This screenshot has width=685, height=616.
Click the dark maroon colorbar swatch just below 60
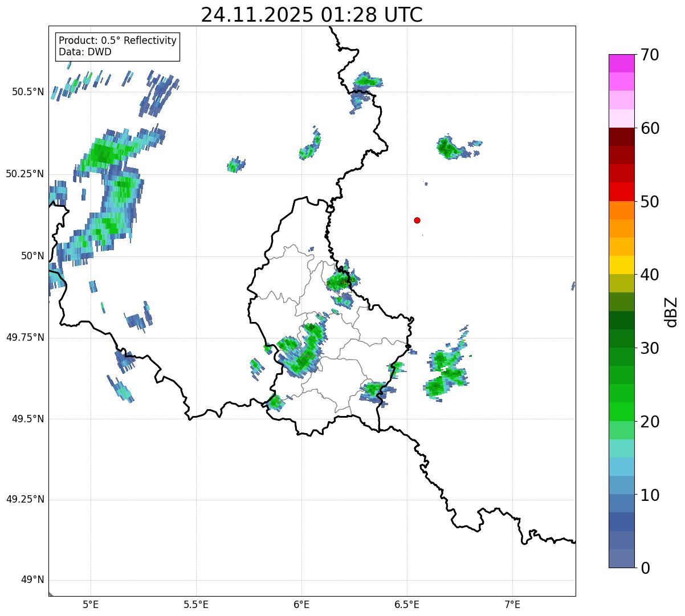click(x=622, y=137)
